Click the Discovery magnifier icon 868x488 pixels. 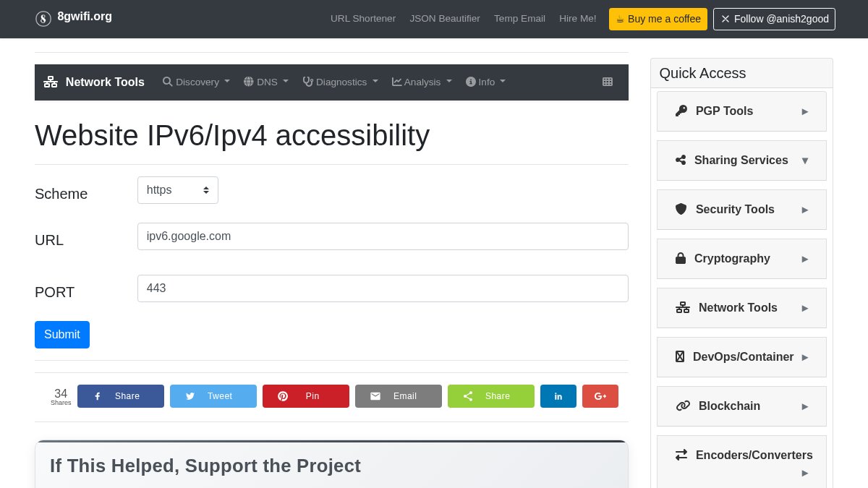click(x=167, y=82)
